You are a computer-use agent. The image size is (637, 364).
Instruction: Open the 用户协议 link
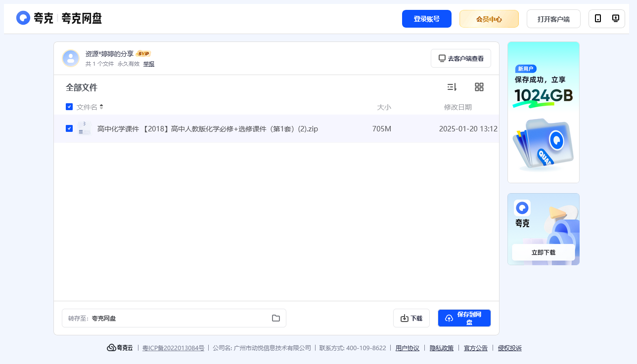[408, 348]
